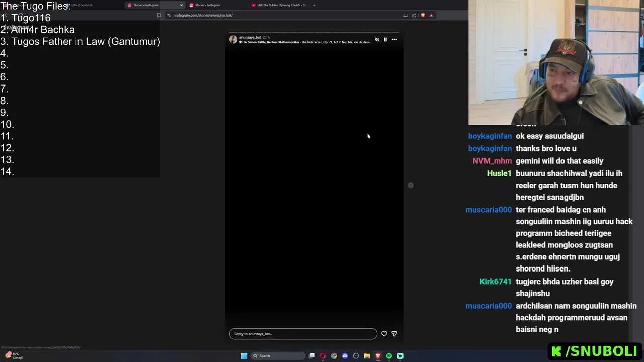Screen dimensions: 644x362
Task: Open ariunzaya_bat profile picture on story
Action: 233,39
